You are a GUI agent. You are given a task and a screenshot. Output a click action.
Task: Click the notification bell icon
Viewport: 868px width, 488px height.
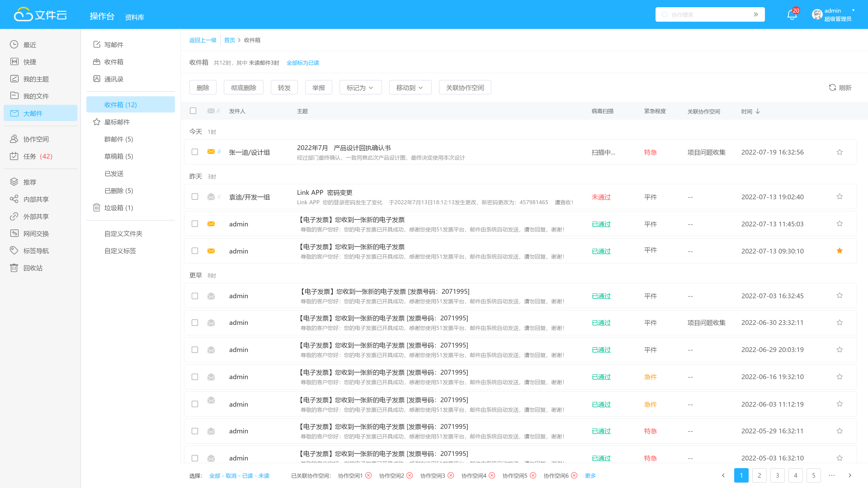coord(792,15)
